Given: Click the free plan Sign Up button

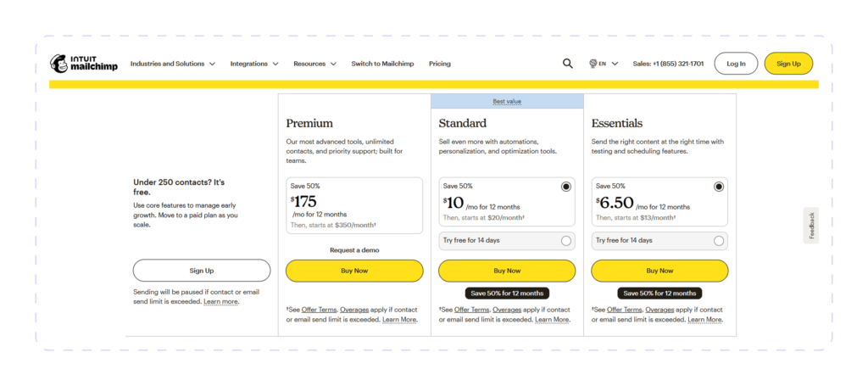Looking at the screenshot, I should click(x=202, y=271).
